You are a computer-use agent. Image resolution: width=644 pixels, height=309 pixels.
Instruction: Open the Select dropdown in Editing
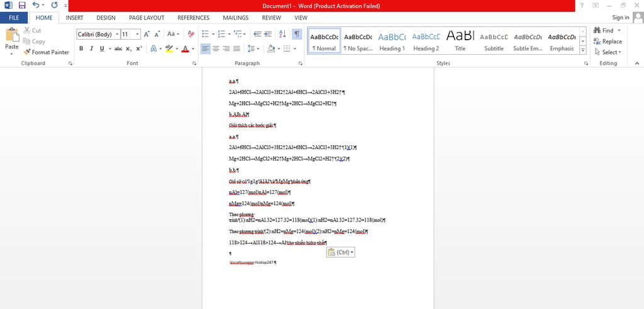point(608,52)
